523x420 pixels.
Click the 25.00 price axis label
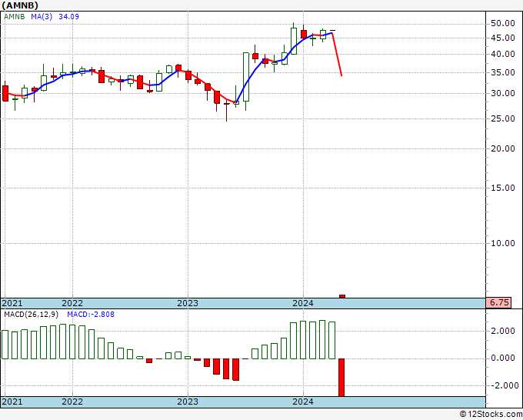[503, 118]
